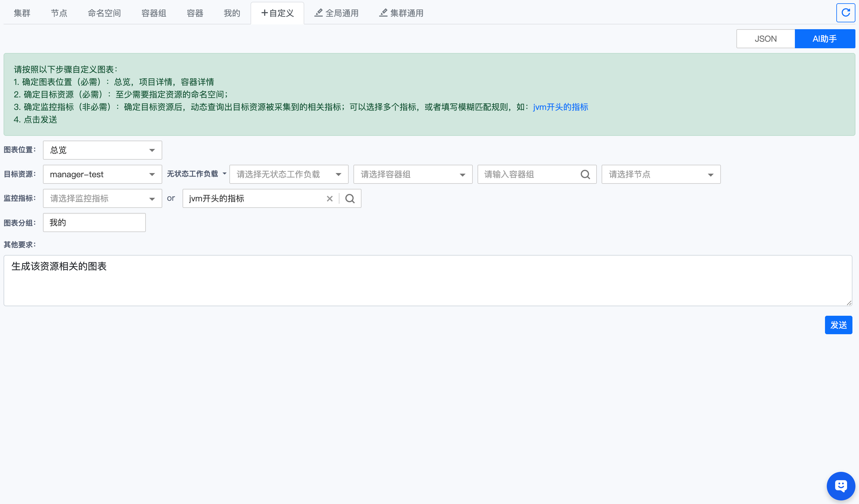Viewport: 859px width, 504px height.
Task: Open the 请选择监控指标 dropdown
Action: [102, 199]
